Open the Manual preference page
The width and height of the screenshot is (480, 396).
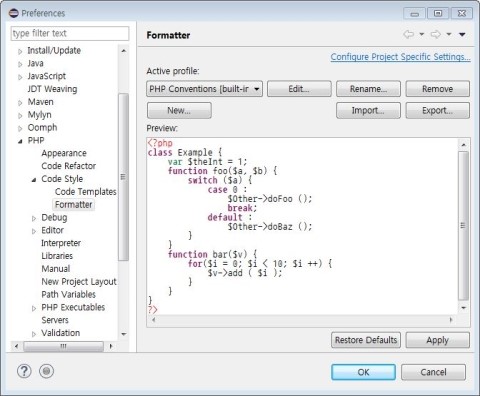point(56,269)
